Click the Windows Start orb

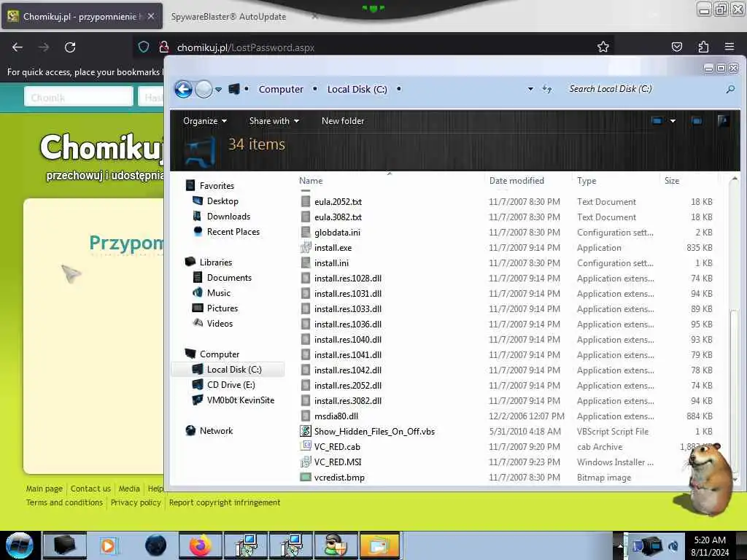coord(20,545)
